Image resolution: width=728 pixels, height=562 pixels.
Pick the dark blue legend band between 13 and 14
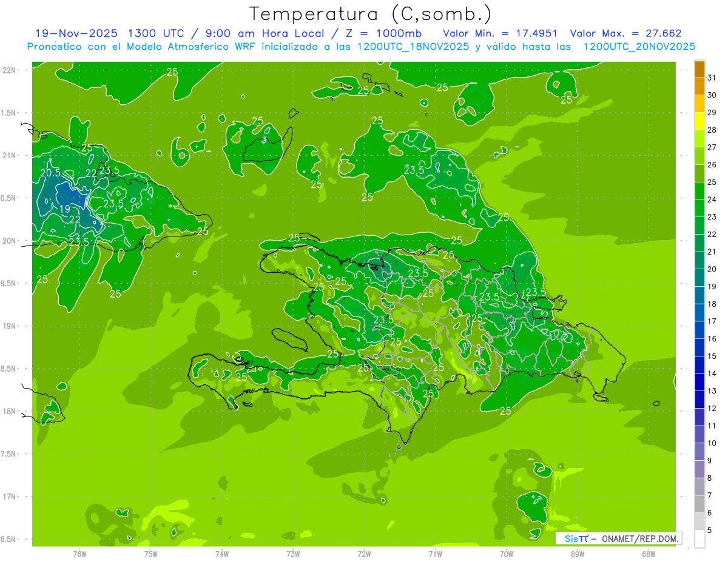[x=699, y=383]
